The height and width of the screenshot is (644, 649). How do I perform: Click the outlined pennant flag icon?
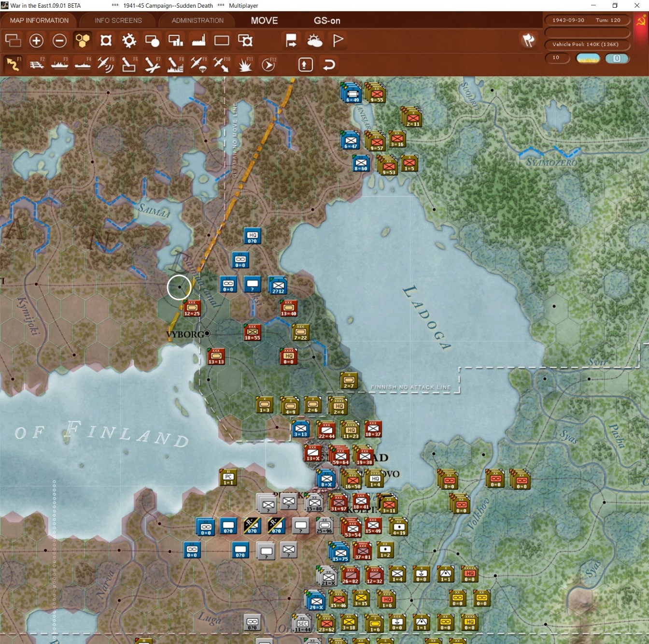pos(338,41)
